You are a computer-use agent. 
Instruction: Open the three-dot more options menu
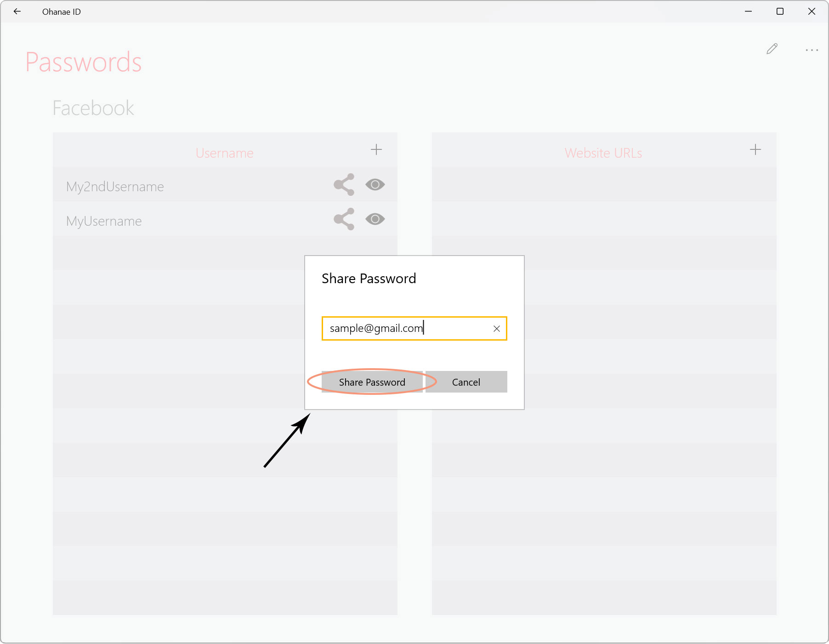[812, 50]
